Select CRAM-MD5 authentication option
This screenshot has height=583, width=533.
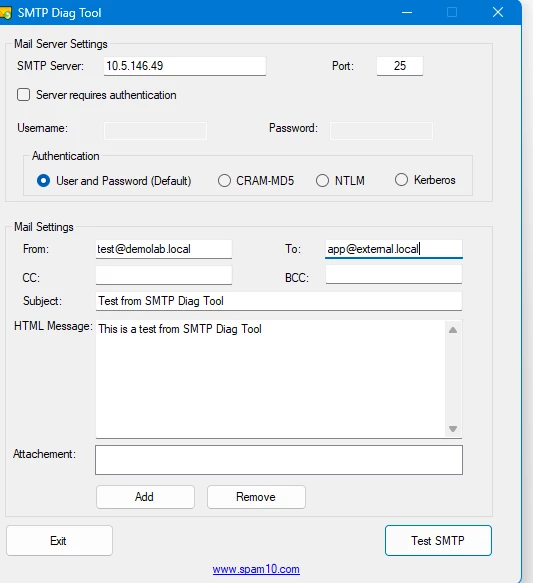[224, 181]
